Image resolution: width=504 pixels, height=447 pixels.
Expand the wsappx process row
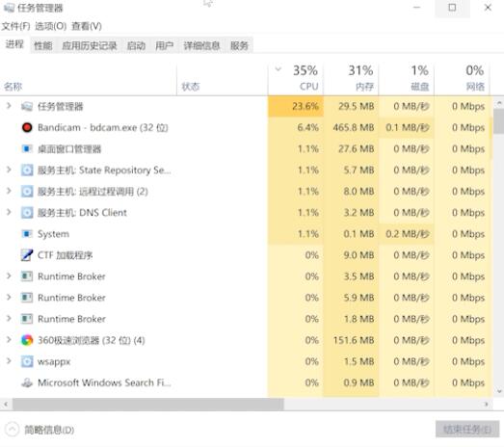(9, 361)
